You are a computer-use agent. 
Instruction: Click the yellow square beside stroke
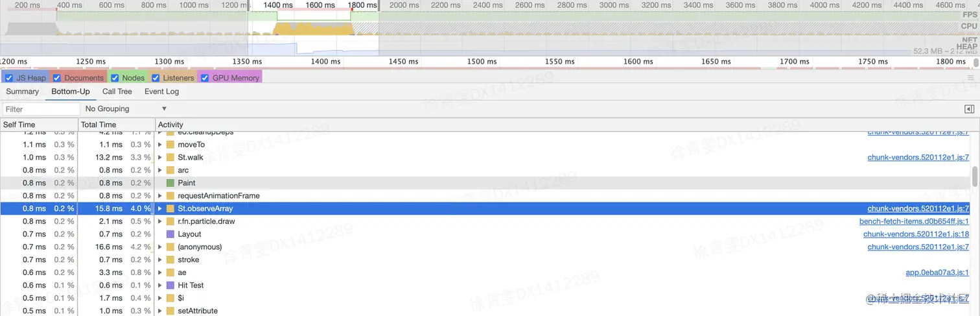[170, 260]
